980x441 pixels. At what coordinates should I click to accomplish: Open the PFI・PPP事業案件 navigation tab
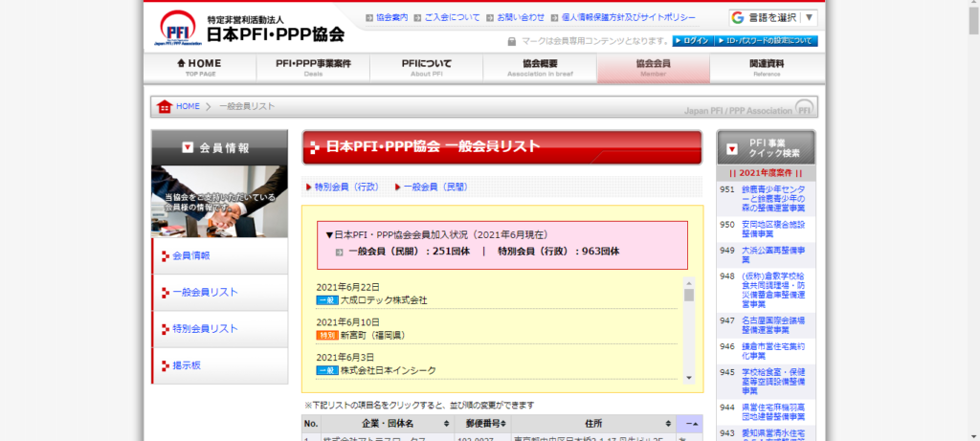point(313,68)
